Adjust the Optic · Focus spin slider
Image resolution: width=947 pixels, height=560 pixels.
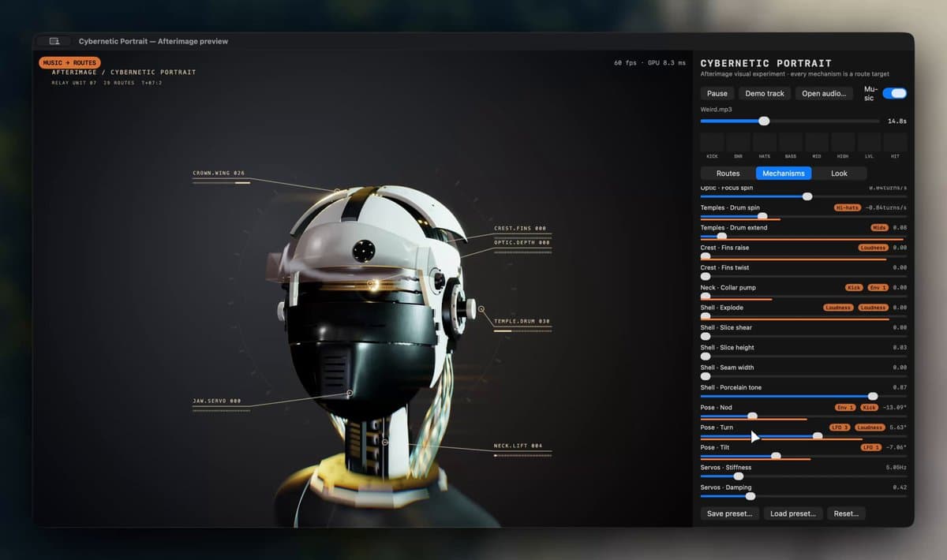(x=803, y=196)
